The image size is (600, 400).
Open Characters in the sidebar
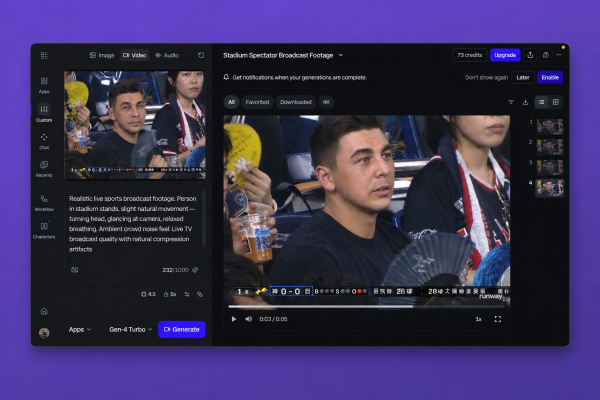pyautogui.click(x=44, y=230)
